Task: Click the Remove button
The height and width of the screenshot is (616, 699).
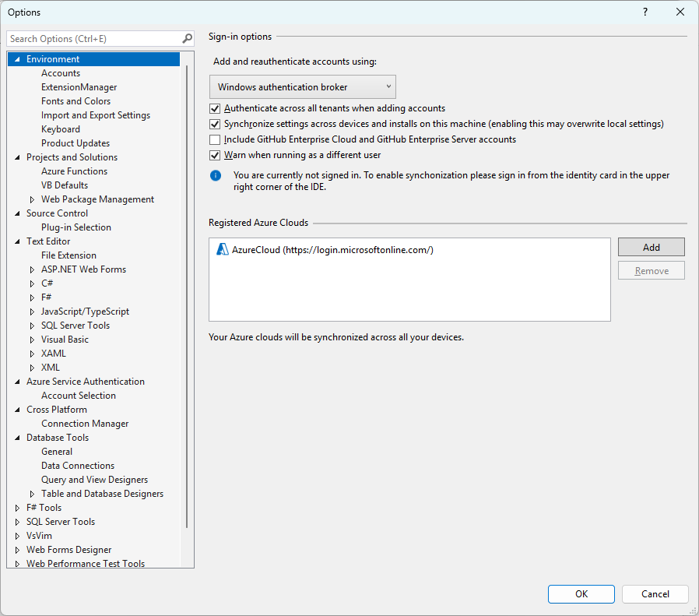Action: pos(652,271)
